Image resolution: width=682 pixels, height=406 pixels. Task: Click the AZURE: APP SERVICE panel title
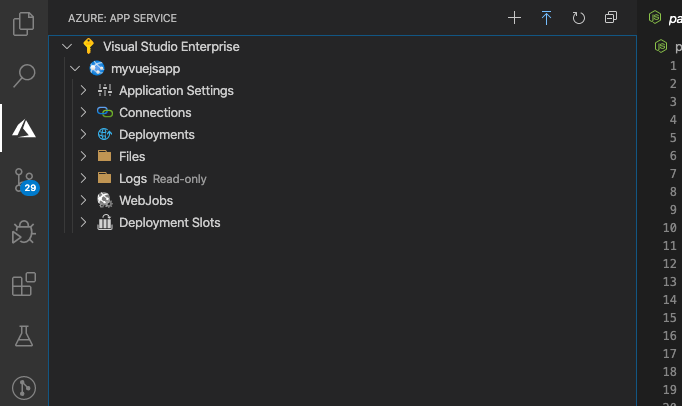pos(122,18)
